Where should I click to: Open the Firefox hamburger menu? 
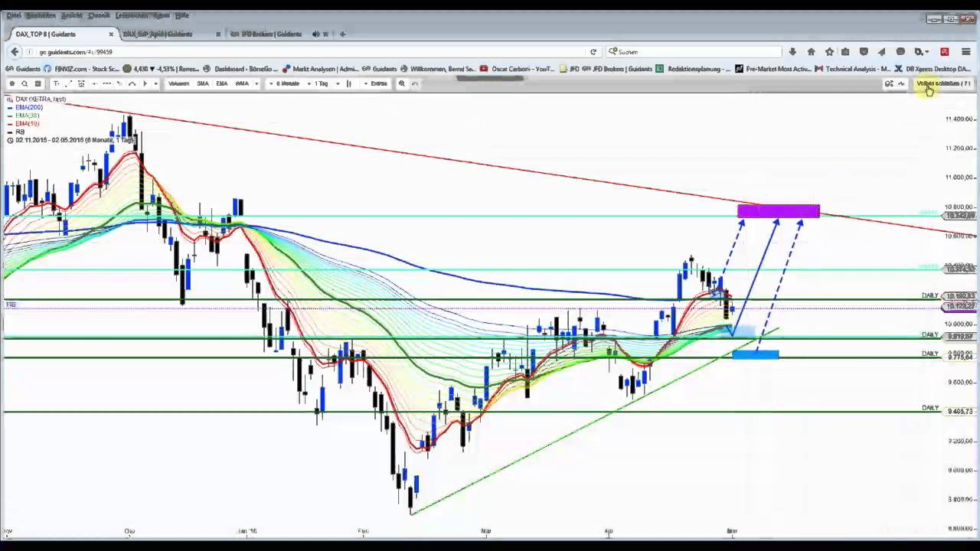pos(965,51)
